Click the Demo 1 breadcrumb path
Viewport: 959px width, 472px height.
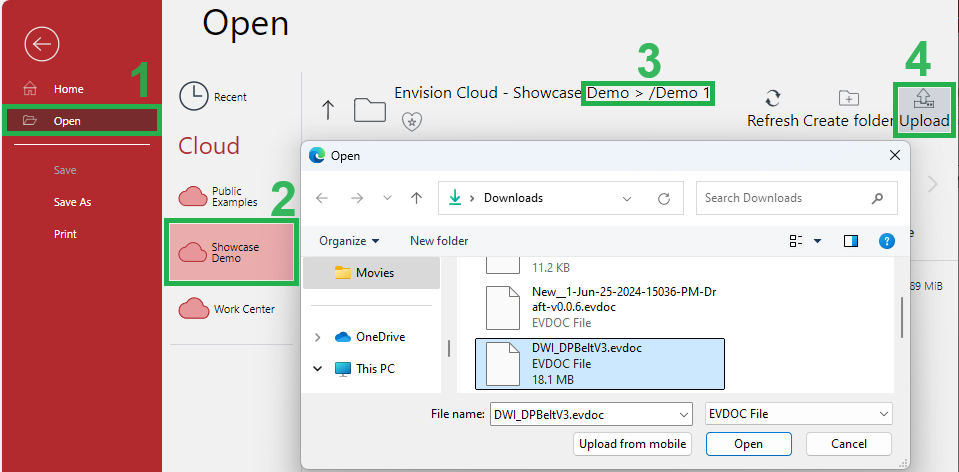648,93
